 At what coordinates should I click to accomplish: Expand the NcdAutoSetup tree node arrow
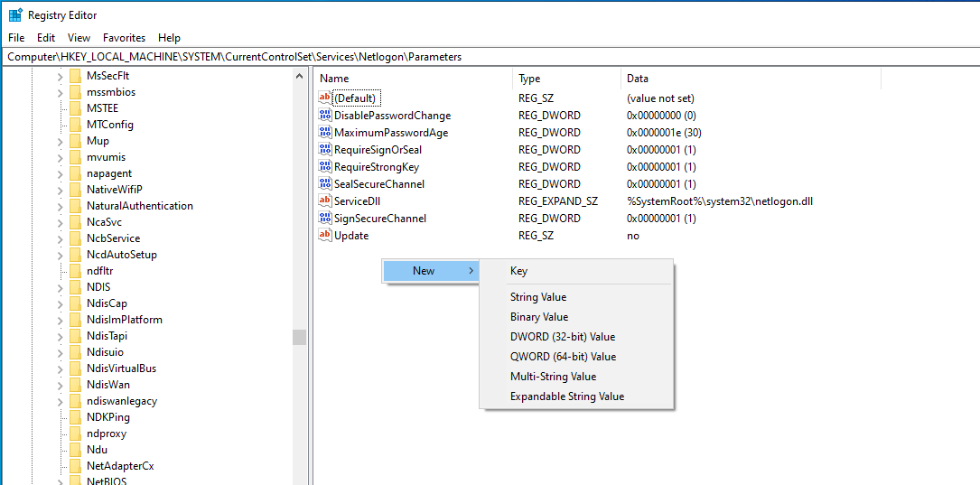coord(60,255)
